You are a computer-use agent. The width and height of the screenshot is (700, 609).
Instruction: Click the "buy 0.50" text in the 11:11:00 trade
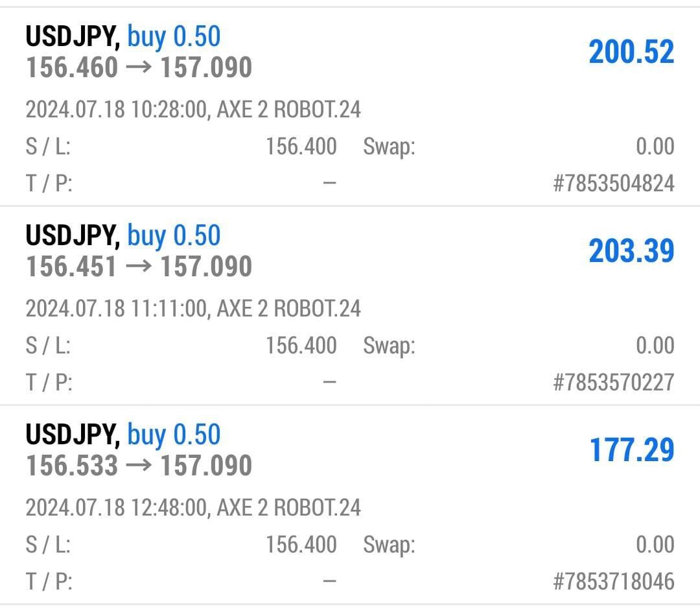tap(174, 235)
